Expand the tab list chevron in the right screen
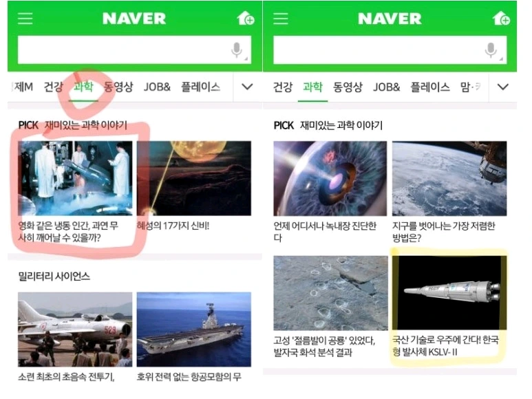532x399 pixels. 502,87
